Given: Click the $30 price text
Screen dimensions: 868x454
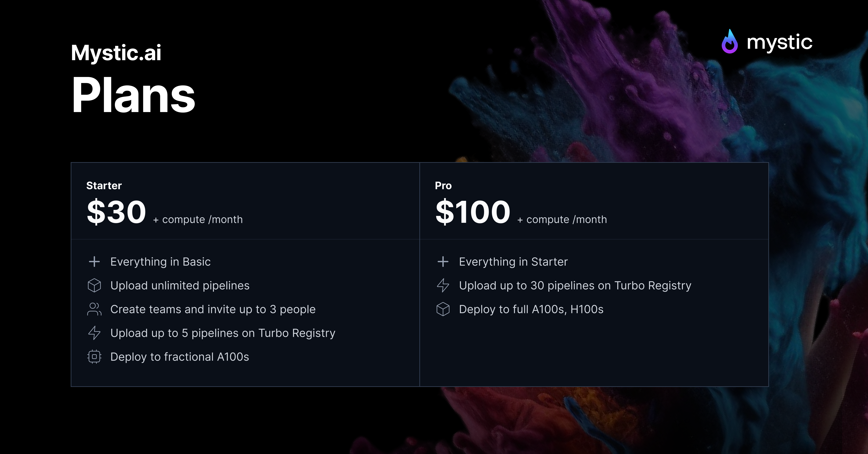Looking at the screenshot, I should click(116, 212).
